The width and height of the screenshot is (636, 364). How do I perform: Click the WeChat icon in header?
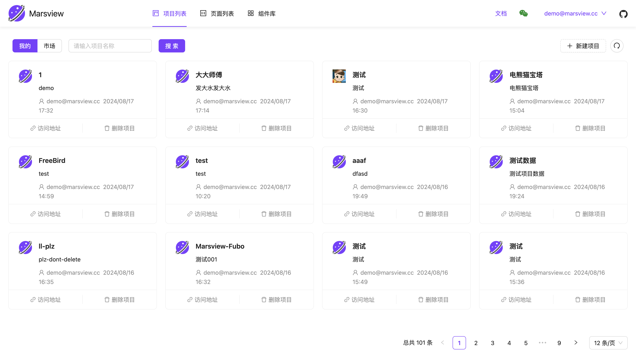[523, 13]
